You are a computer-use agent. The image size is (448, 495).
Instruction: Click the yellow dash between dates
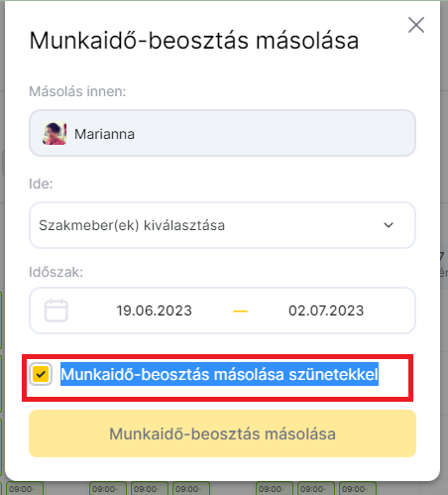click(240, 311)
